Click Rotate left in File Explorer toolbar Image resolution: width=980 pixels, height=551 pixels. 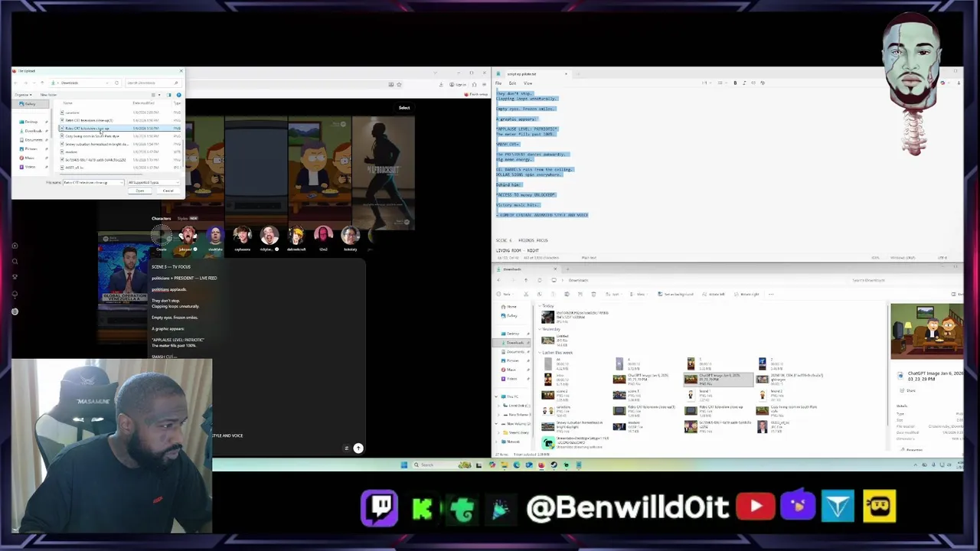[x=714, y=294]
